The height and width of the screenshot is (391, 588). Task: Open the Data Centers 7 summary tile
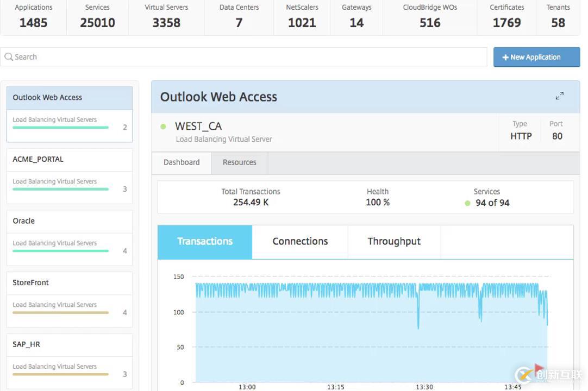[239, 17]
